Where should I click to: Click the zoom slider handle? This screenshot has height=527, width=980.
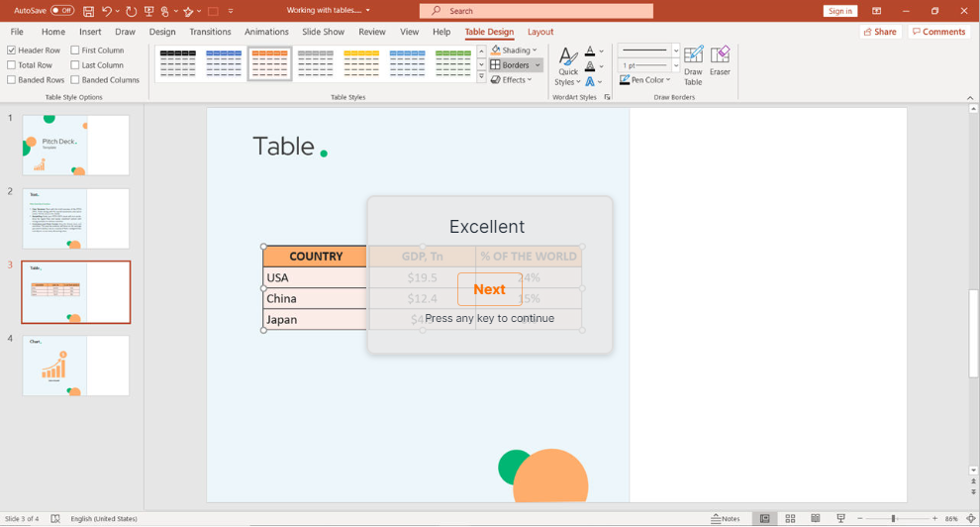tap(894, 518)
